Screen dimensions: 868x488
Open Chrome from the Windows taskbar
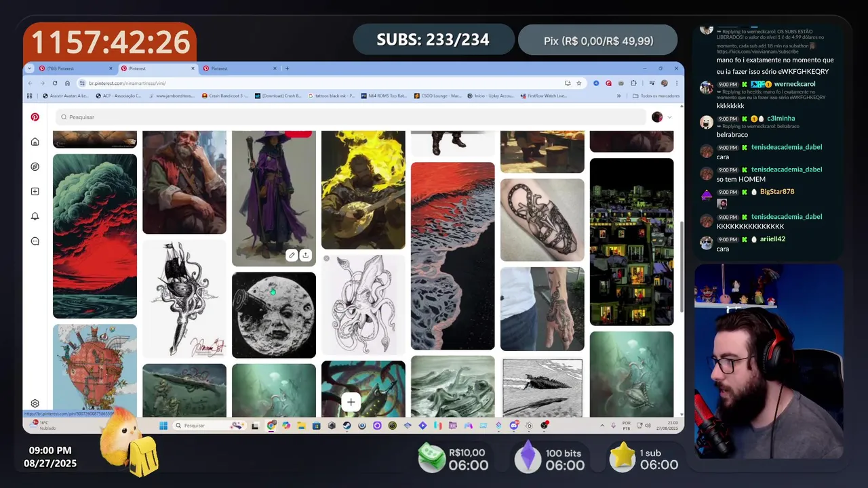(x=271, y=426)
